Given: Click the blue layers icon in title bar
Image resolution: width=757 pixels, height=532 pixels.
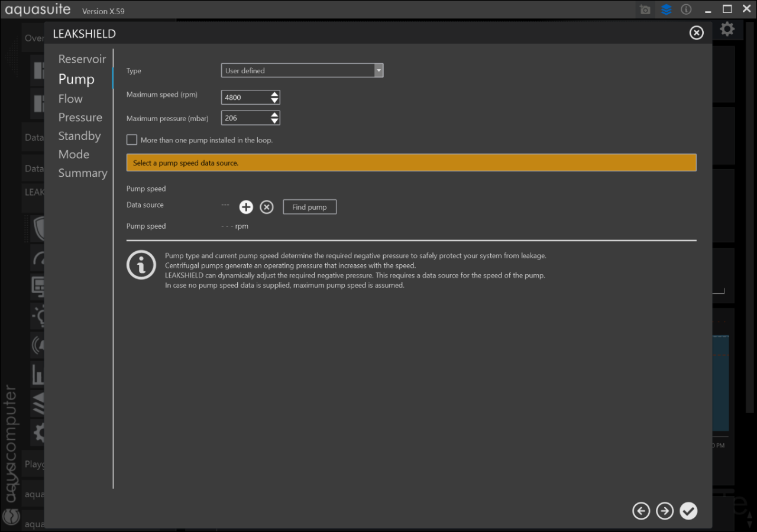Looking at the screenshot, I should point(667,10).
